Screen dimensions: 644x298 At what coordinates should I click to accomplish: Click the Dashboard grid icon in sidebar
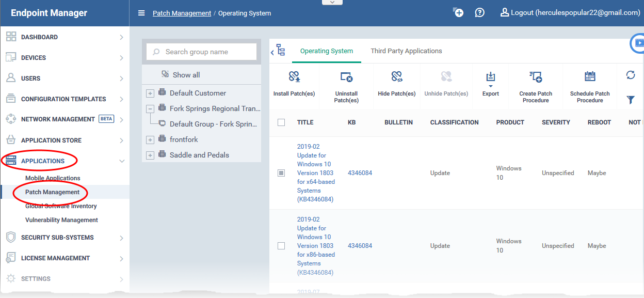[x=11, y=37]
